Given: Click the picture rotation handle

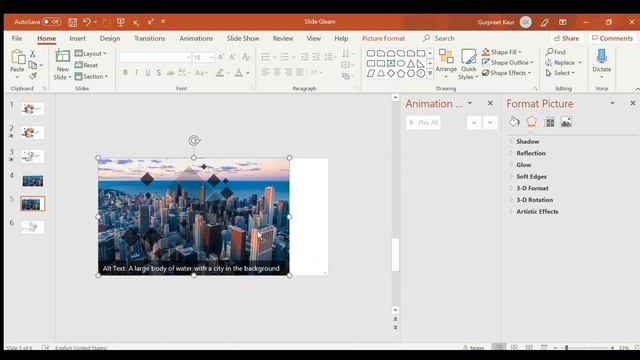Looking at the screenshot, I should (194, 141).
